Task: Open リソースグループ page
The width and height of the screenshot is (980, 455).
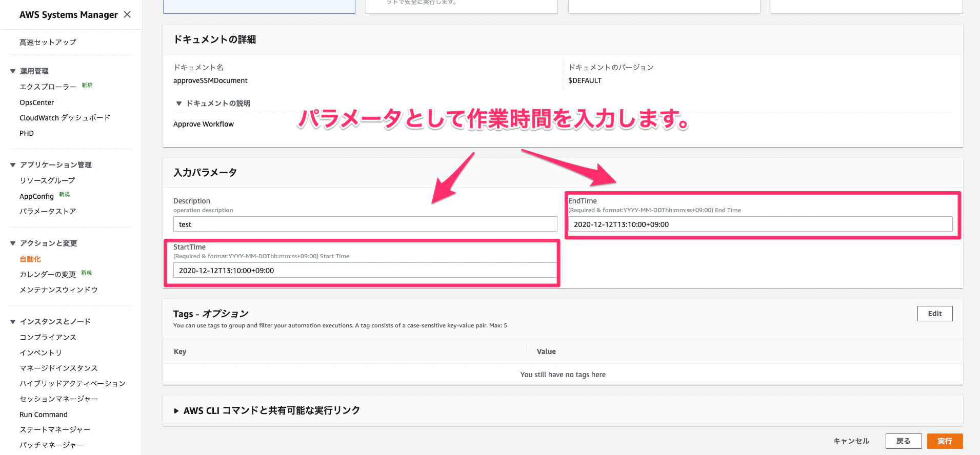Action: [47, 180]
